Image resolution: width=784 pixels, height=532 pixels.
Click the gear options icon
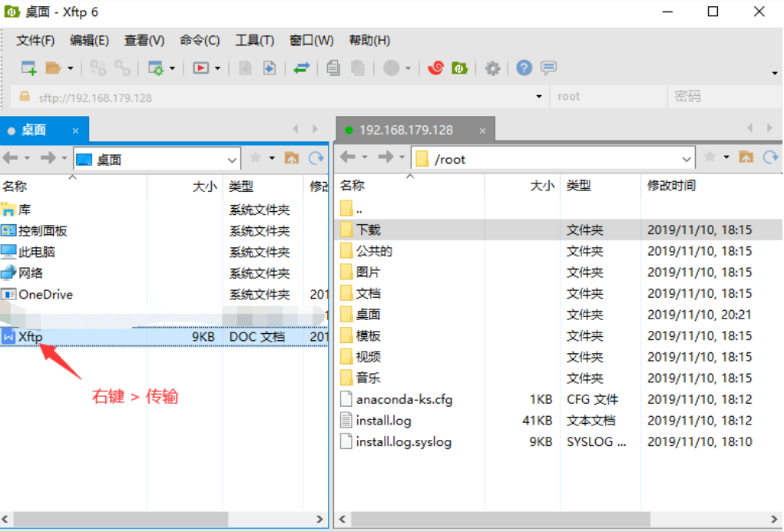493,68
